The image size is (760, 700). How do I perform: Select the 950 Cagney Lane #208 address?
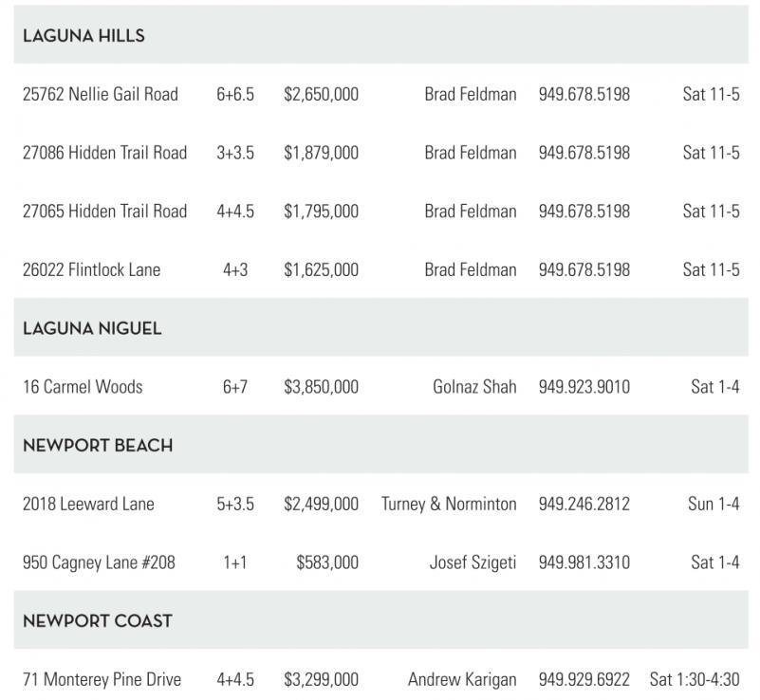pyautogui.click(x=98, y=562)
